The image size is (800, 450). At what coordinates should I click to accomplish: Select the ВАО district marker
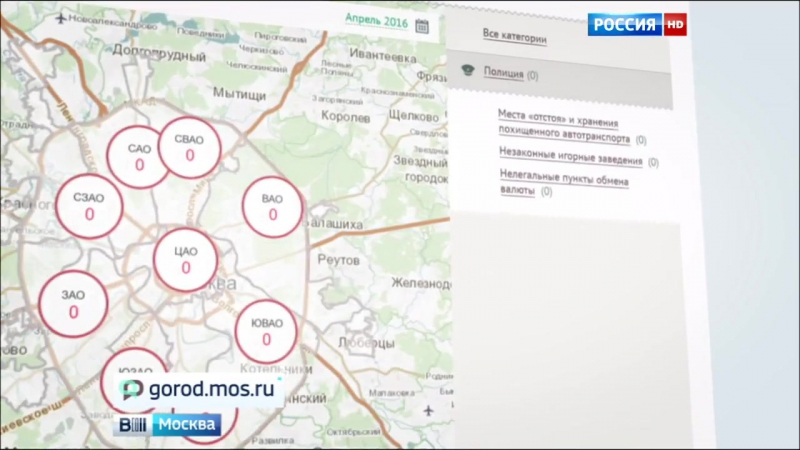point(272,207)
